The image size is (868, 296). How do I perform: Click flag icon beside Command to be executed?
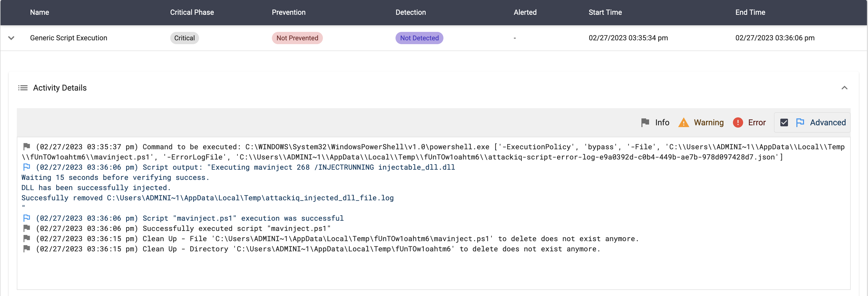pyautogui.click(x=27, y=146)
